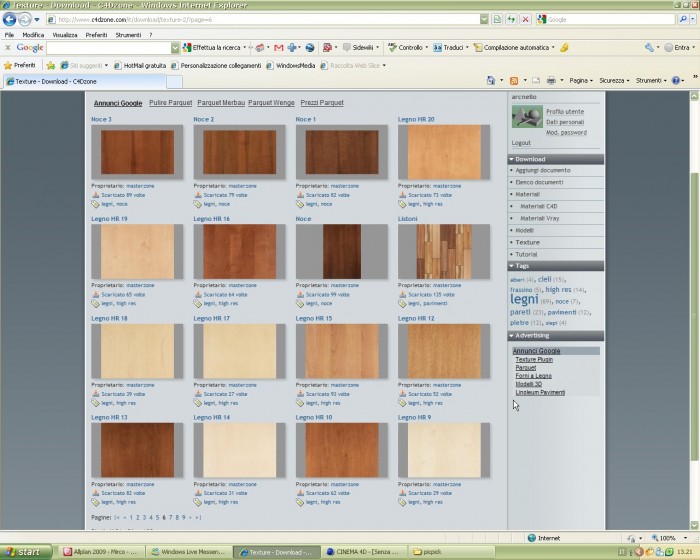The height and width of the screenshot is (560, 700).
Task: Open the Strumenti menu in menu bar
Action: 128,35
